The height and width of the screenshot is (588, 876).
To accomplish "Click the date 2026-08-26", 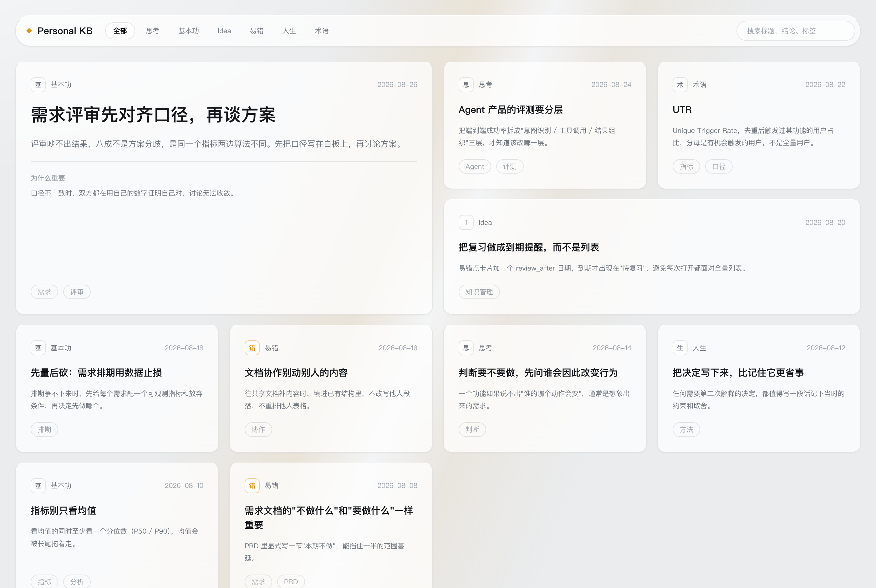I will click(397, 85).
